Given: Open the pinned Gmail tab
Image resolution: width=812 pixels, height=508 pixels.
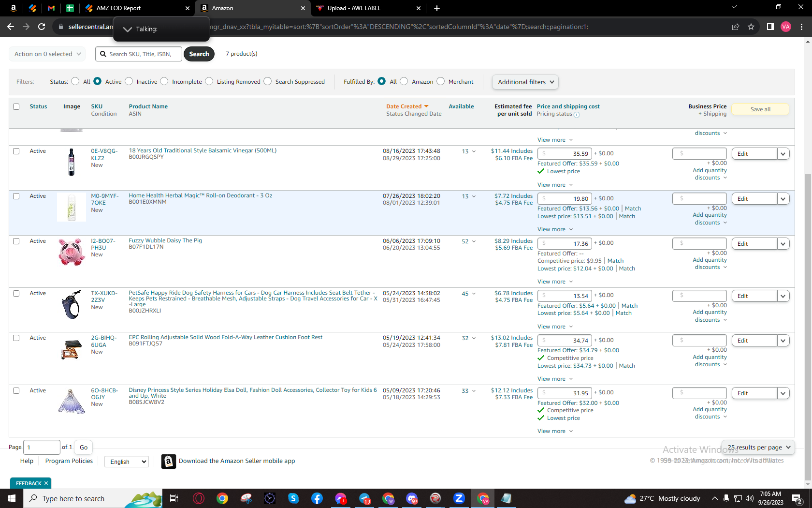Looking at the screenshot, I should point(51,8).
